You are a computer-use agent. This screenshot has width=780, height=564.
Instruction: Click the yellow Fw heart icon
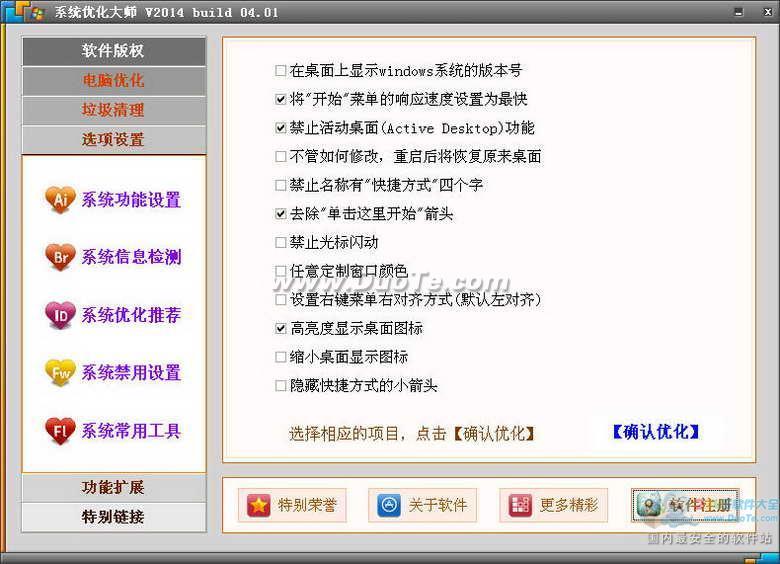tap(60, 373)
